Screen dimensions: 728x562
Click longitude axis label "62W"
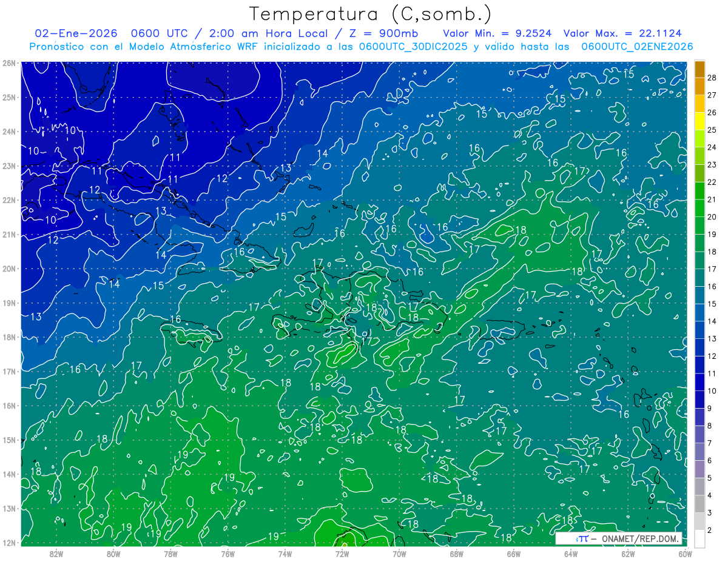pyautogui.click(x=627, y=554)
